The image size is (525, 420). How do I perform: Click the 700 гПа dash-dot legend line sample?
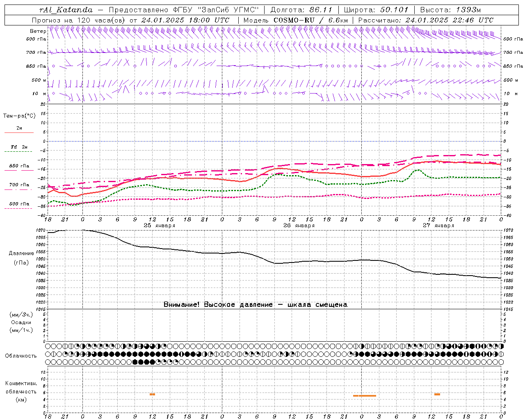pos(19,189)
